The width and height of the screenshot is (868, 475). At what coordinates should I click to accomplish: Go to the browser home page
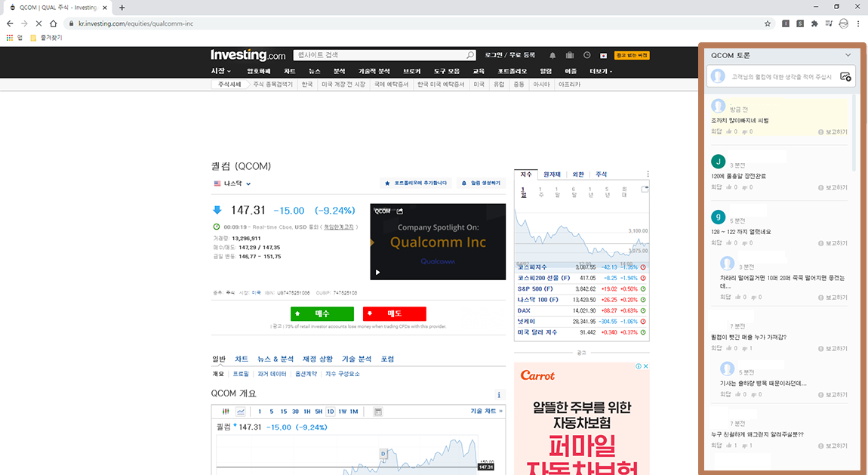click(x=53, y=24)
